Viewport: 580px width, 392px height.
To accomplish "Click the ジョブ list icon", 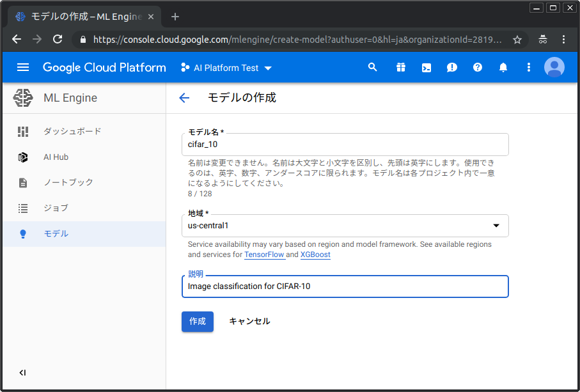I will [x=23, y=208].
